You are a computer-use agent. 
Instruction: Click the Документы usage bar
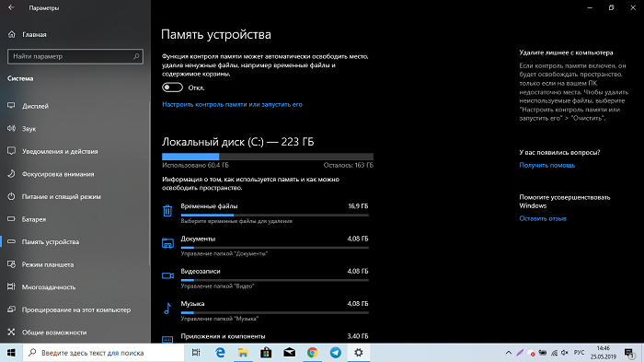275,248
